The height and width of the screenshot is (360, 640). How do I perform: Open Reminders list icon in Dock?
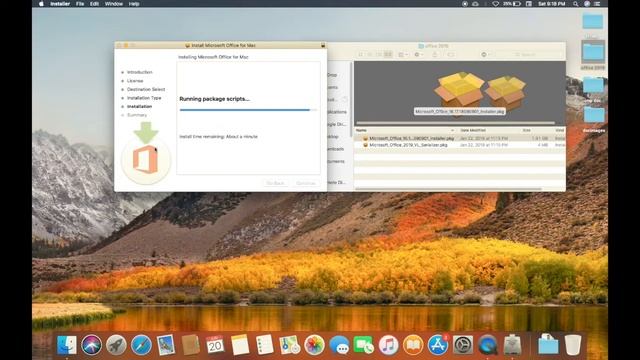coord(264,345)
